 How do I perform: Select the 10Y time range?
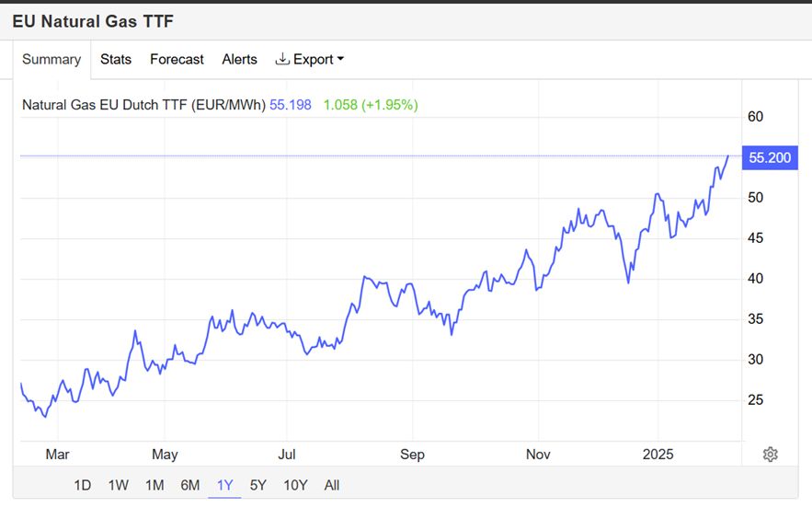pyautogui.click(x=295, y=485)
